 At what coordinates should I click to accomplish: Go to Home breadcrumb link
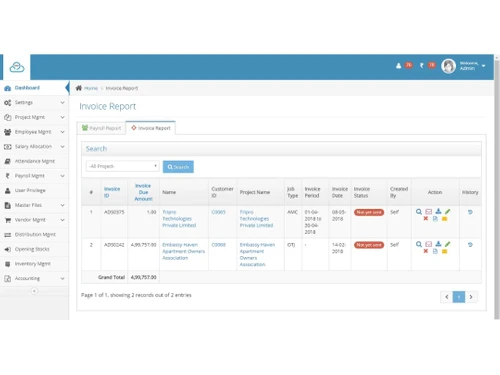click(91, 88)
